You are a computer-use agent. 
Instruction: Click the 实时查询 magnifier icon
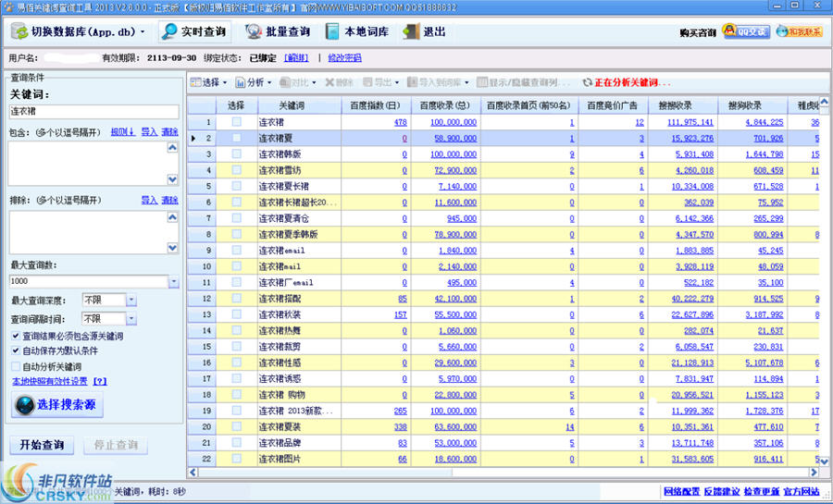coord(169,31)
